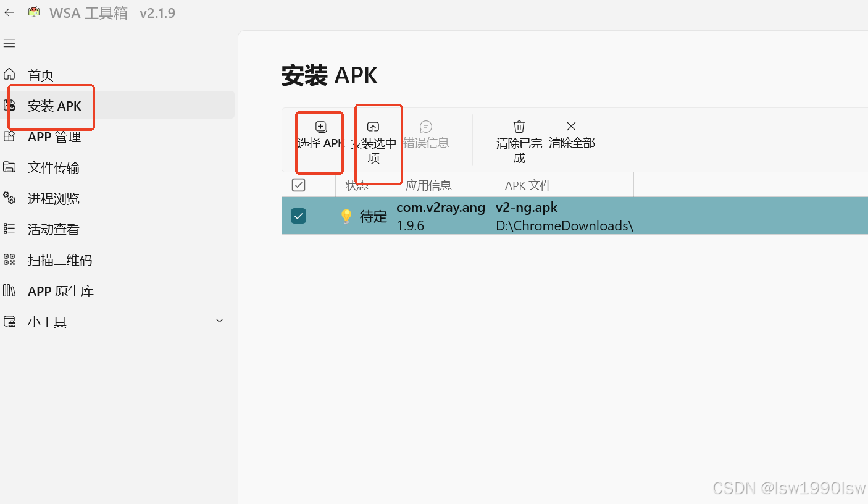Click the 安装选中项 upload icon
This screenshot has height=504, width=868.
click(373, 127)
